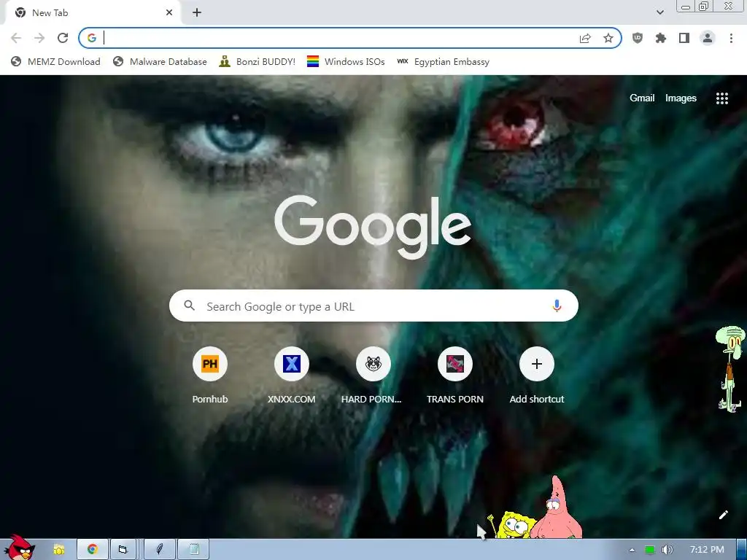Viewport: 747px width, 560px height.
Task: Click the green network tray icon
Action: (649, 550)
